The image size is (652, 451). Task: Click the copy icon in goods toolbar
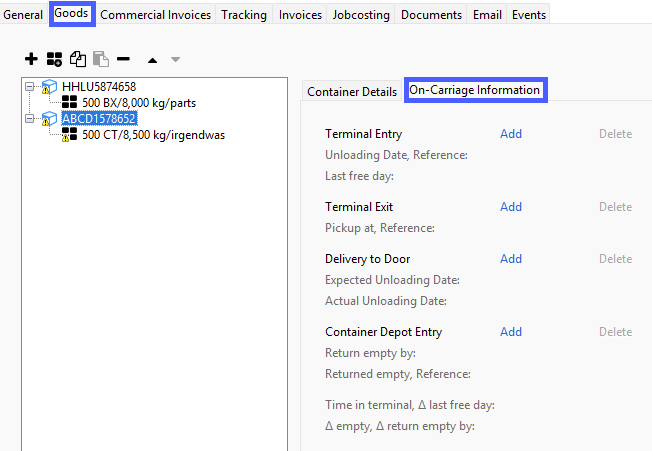click(77, 60)
